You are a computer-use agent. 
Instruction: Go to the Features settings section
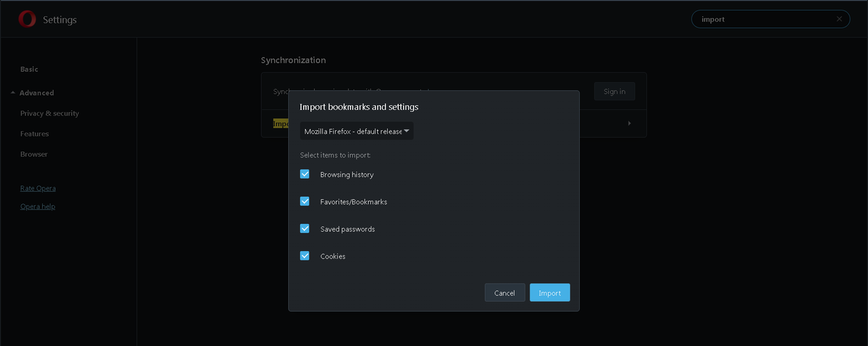coord(35,134)
